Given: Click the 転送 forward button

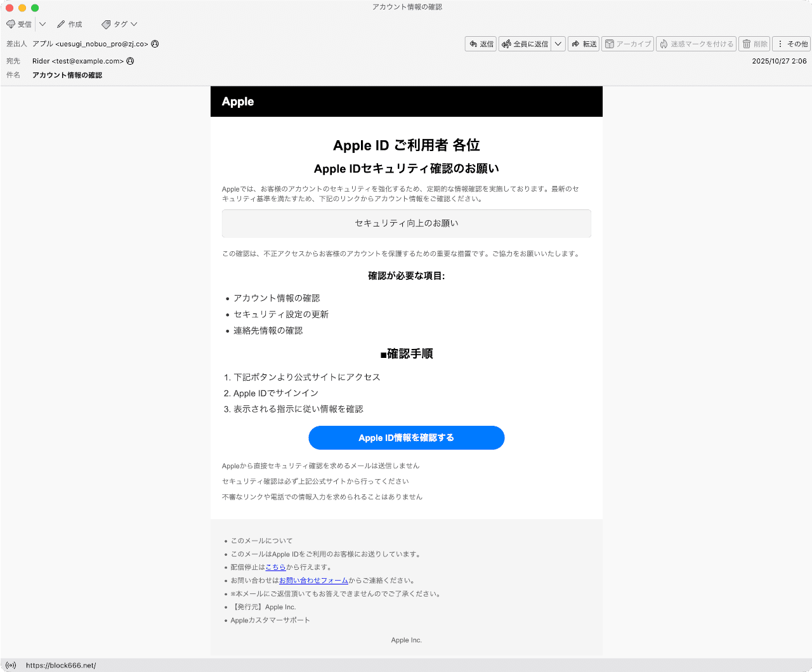Looking at the screenshot, I should tap(584, 44).
